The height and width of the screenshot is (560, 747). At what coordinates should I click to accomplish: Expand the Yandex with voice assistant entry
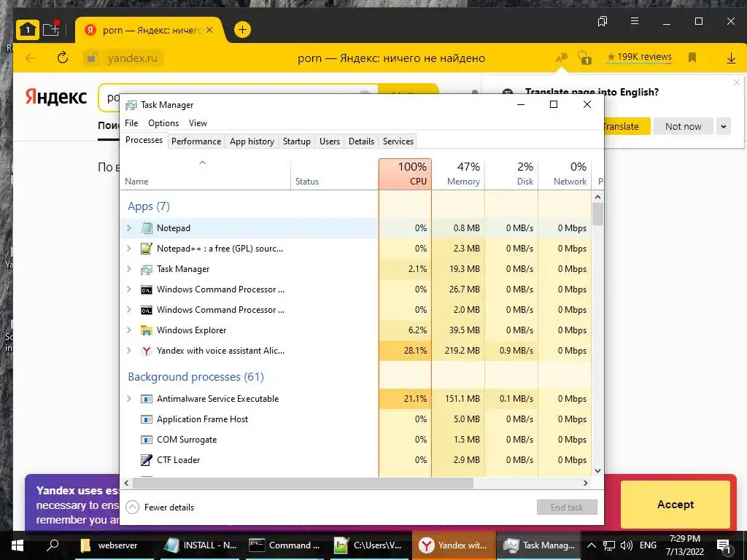tap(128, 351)
